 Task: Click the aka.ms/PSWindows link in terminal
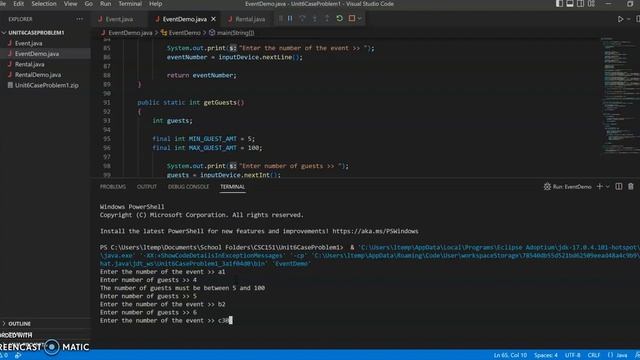pyautogui.click(x=375, y=231)
